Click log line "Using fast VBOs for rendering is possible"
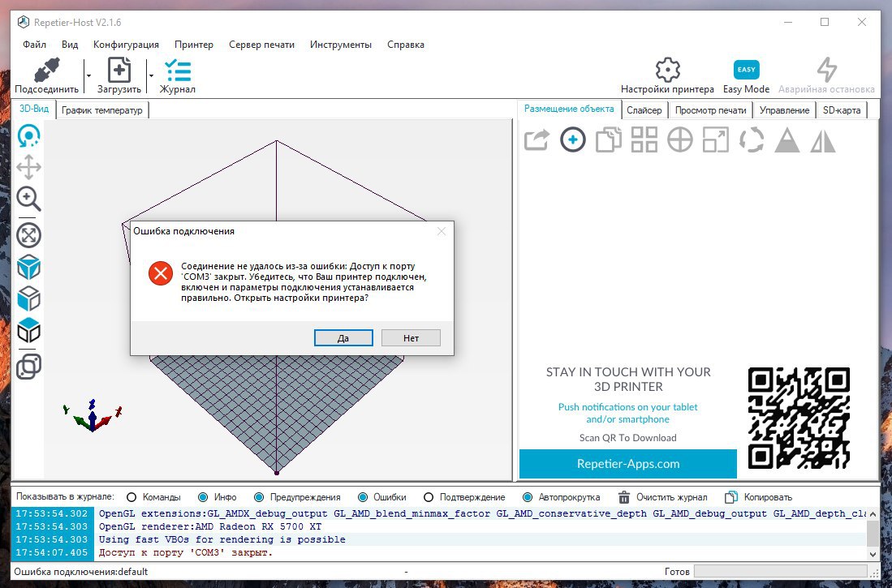Screen dimensions: 892x588 click(x=222, y=539)
